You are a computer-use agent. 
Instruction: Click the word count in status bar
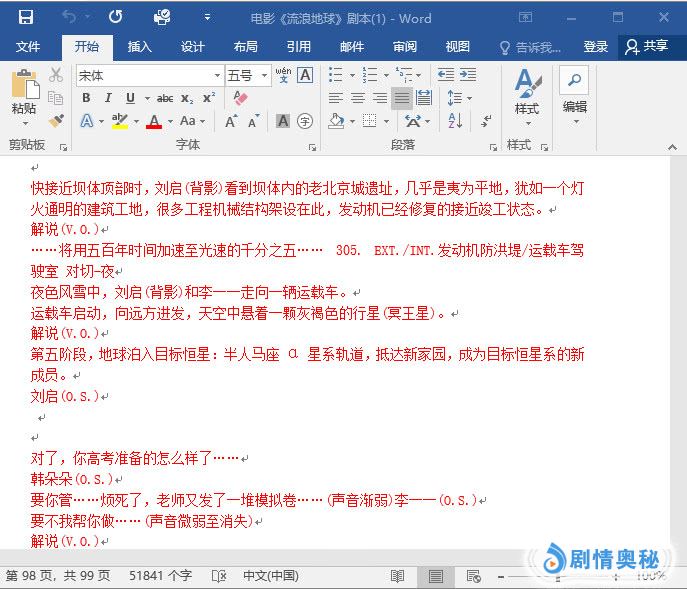[x=160, y=576]
